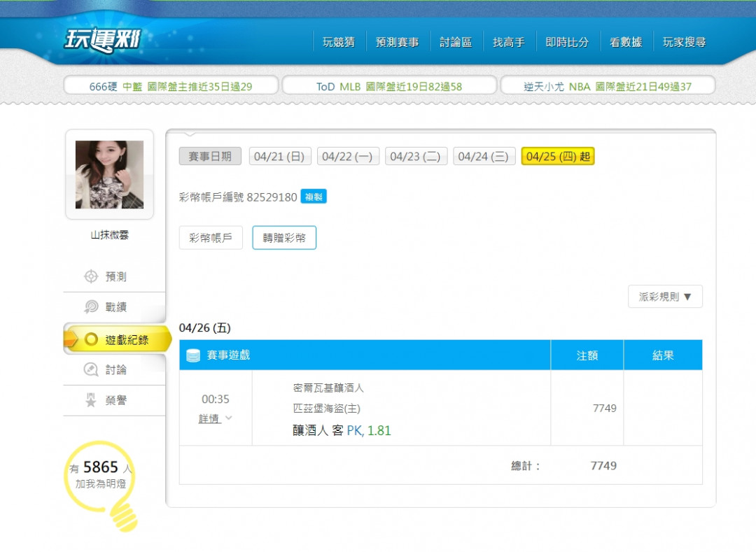
Task: Open the 戰績 sidebar section
Action: pyautogui.click(x=114, y=307)
